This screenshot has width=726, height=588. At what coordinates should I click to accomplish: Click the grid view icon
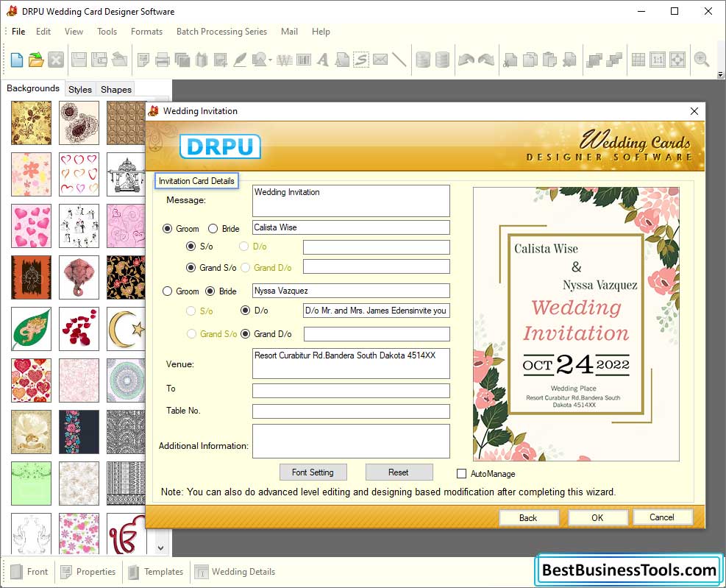pyautogui.click(x=638, y=60)
